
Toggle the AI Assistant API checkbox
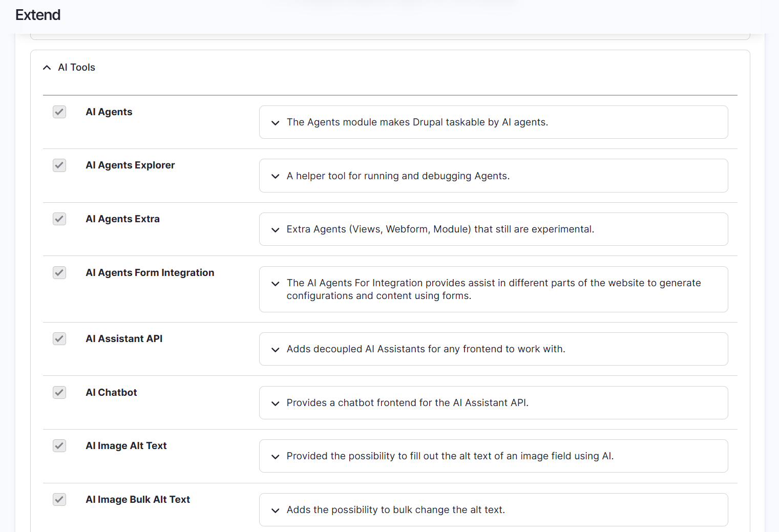(59, 338)
